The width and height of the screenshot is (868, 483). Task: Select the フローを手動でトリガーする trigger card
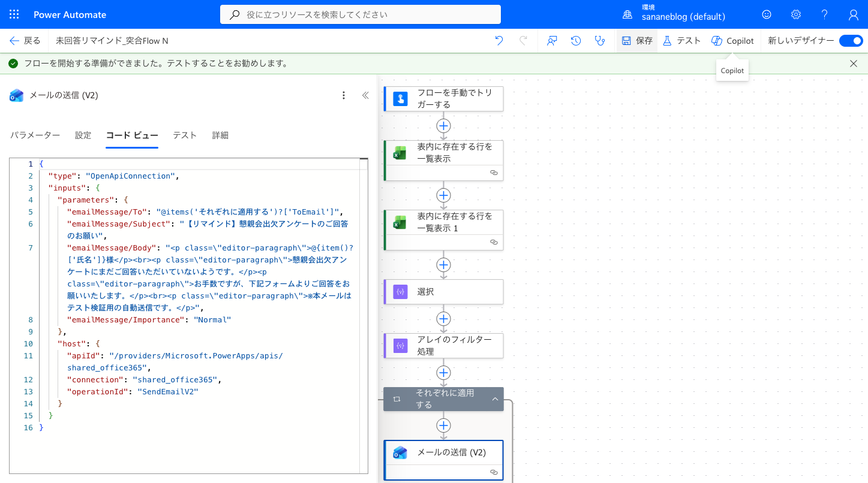point(443,99)
